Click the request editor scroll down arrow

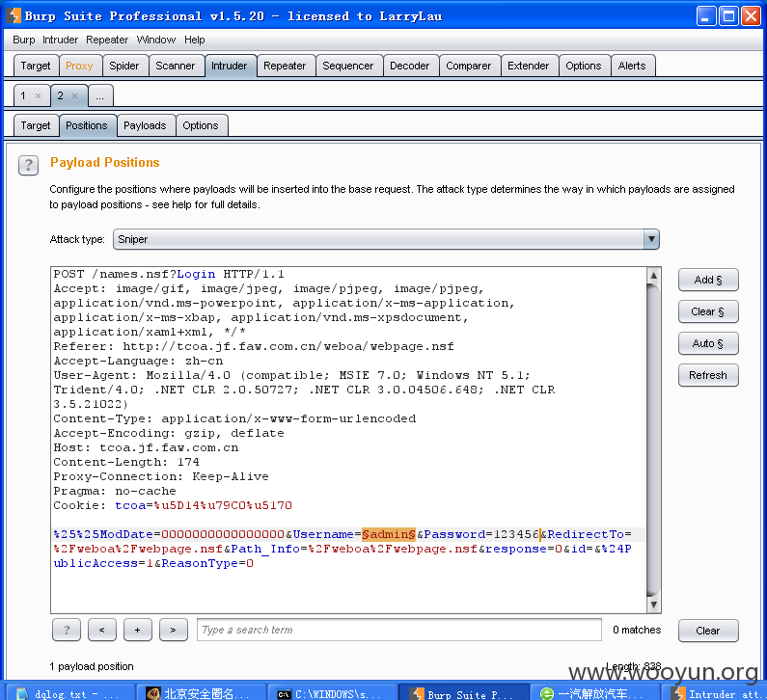[x=653, y=606]
